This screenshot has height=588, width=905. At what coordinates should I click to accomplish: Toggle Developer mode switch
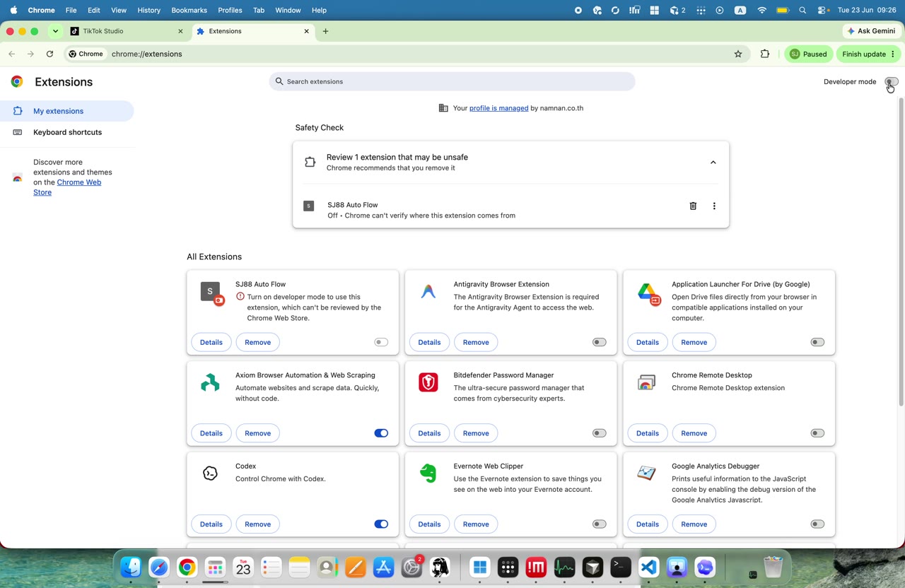(891, 82)
